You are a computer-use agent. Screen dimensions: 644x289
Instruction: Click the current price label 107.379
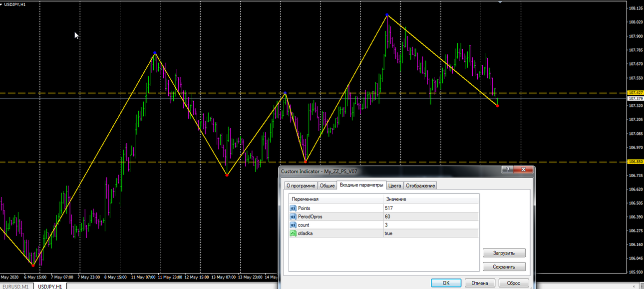coord(636,98)
